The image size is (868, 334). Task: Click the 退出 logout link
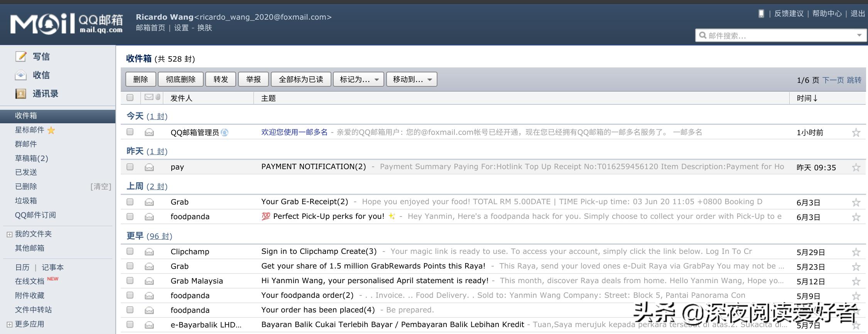(x=858, y=13)
